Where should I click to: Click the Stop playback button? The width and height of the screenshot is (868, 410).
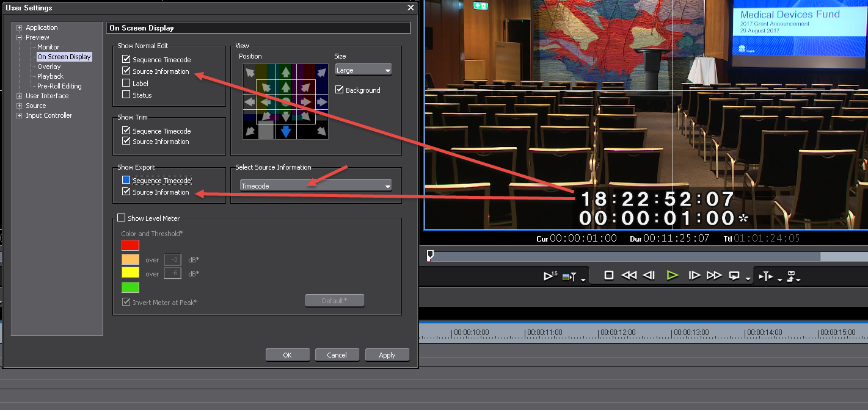tap(608, 275)
